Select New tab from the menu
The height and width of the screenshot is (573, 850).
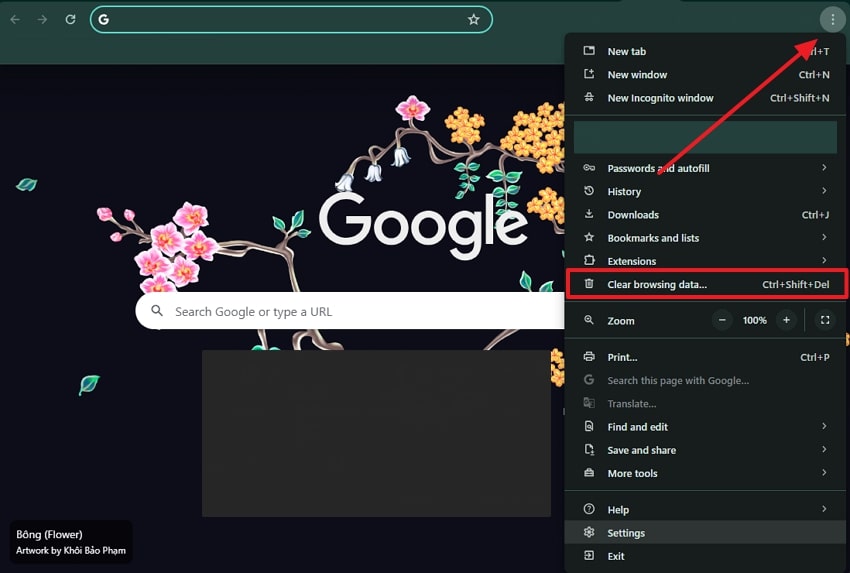pyautogui.click(x=705, y=51)
